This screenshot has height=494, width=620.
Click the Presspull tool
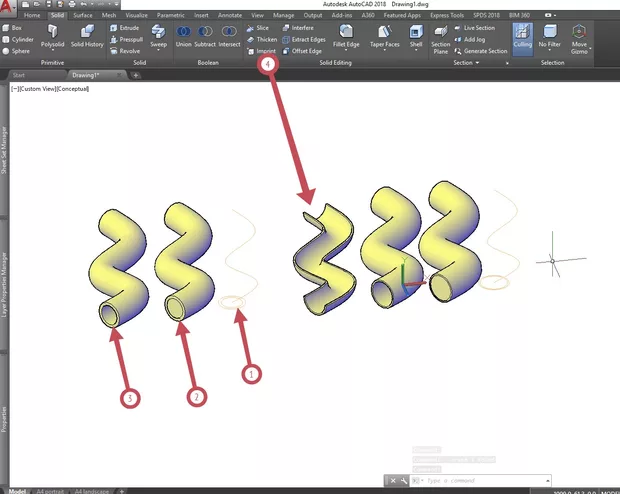(x=127, y=39)
